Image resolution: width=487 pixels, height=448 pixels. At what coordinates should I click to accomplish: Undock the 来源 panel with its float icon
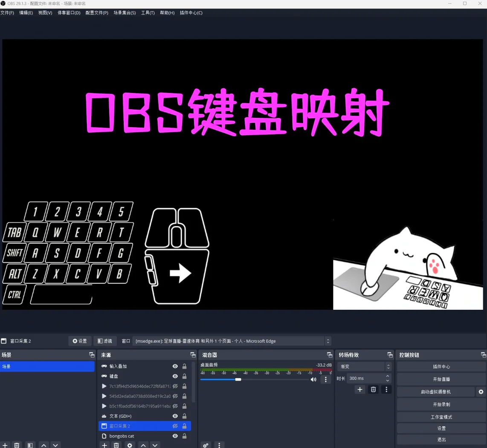pyautogui.click(x=193, y=355)
